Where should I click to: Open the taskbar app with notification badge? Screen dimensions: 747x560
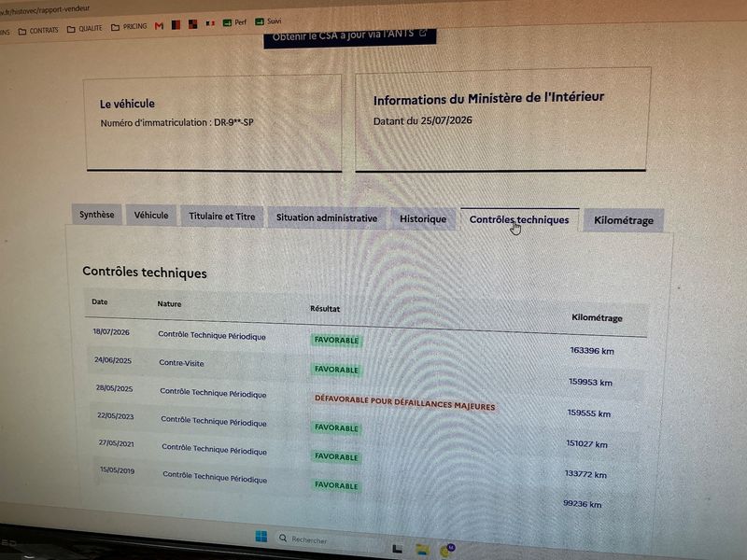click(447, 550)
